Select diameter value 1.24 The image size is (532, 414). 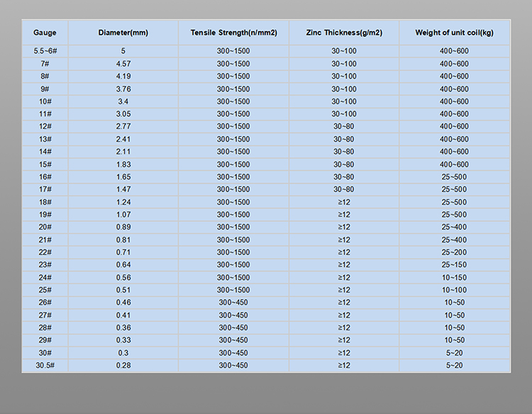[123, 202]
